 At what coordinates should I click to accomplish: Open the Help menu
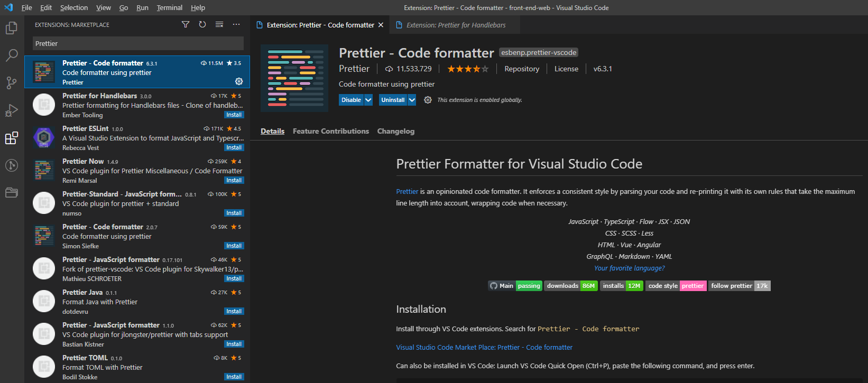click(x=198, y=7)
